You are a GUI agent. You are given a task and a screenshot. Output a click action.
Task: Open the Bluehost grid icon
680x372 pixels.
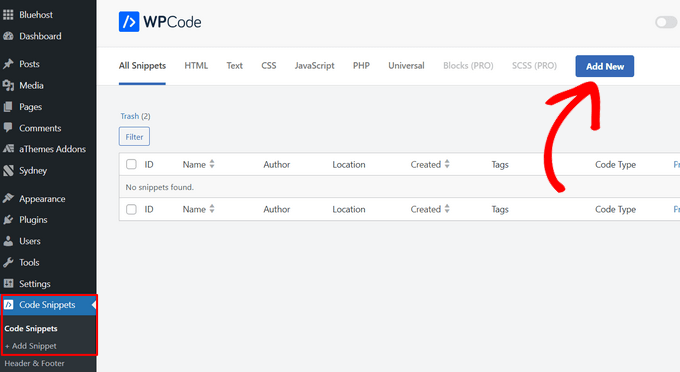[8, 15]
